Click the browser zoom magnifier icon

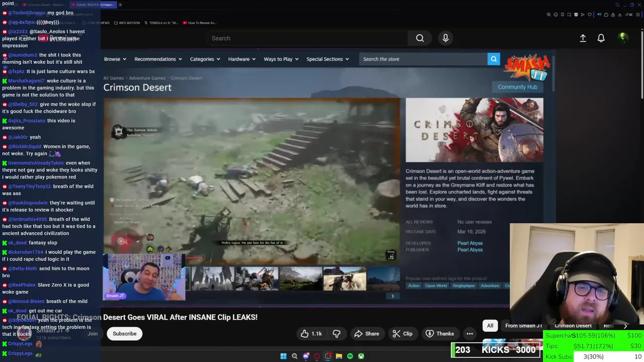coord(549,15)
